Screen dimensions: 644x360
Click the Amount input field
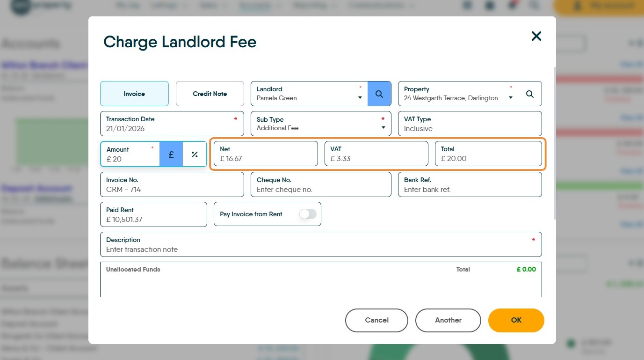tap(130, 154)
